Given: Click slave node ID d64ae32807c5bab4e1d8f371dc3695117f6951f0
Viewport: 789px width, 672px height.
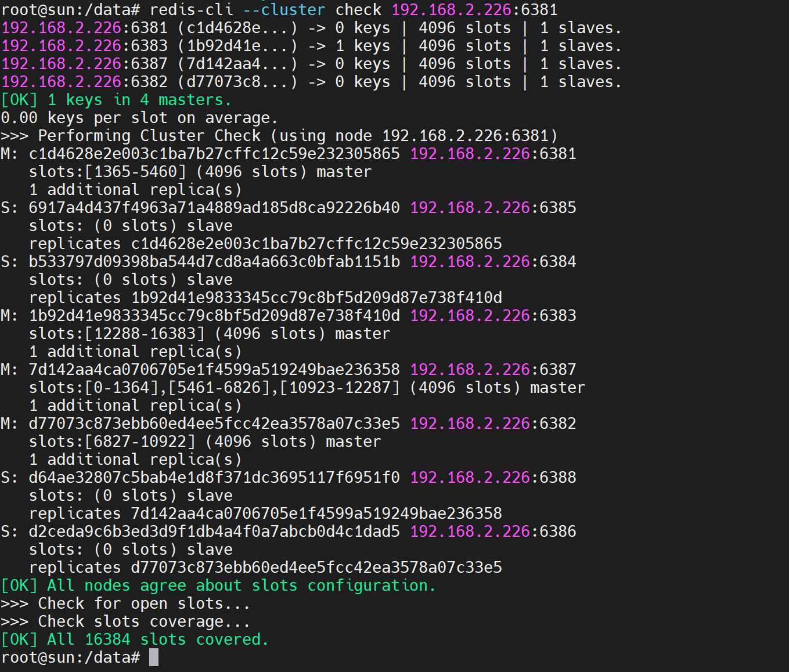Looking at the screenshot, I should pos(214,478).
